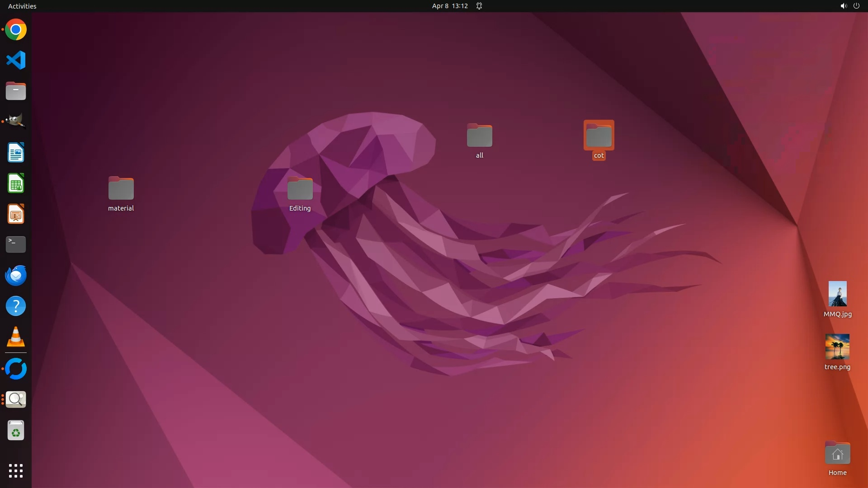Launch Visual Studio Code from dock
This screenshot has height=488, width=868.
[16, 60]
